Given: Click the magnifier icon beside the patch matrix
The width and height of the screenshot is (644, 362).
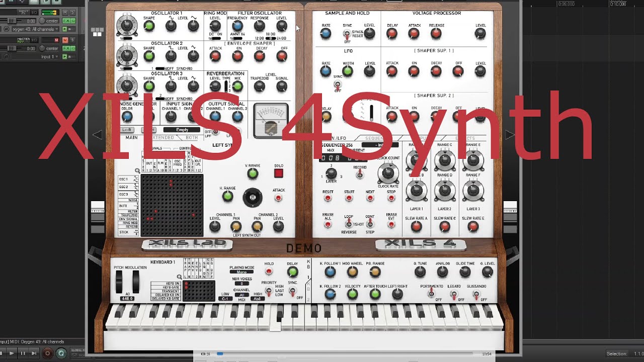Looking at the screenshot, I should pos(137,171).
